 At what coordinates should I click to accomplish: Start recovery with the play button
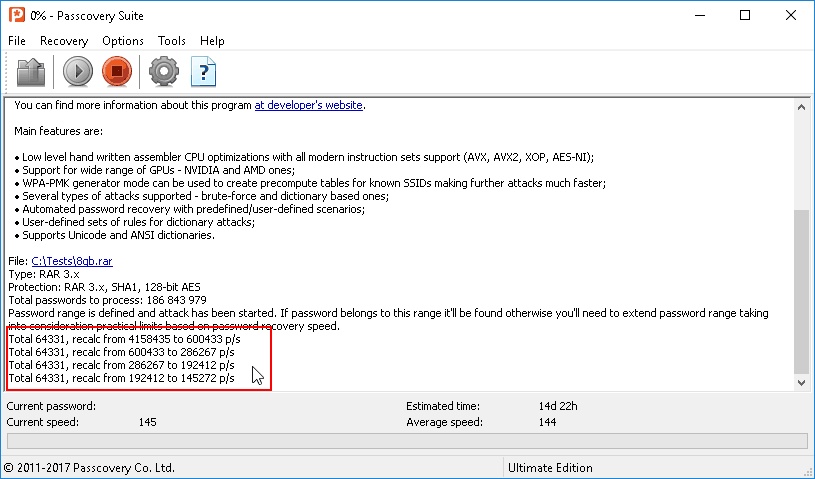pyautogui.click(x=78, y=71)
